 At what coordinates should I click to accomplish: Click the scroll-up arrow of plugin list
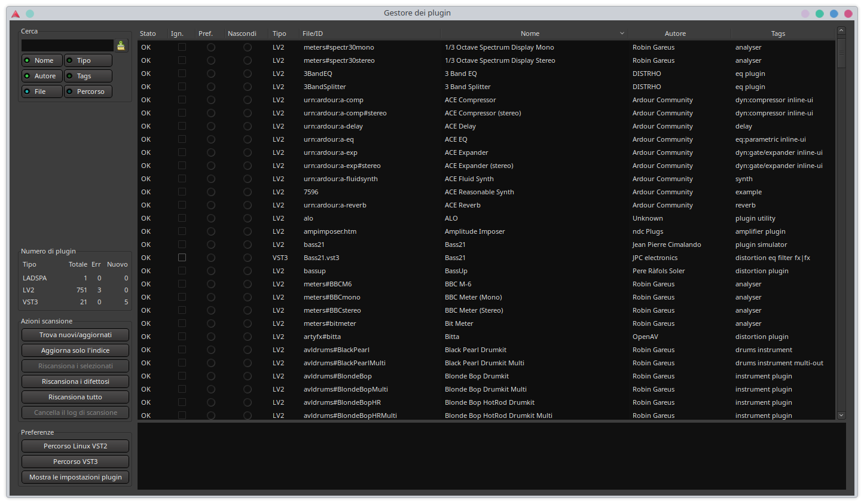click(x=841, y=30)
